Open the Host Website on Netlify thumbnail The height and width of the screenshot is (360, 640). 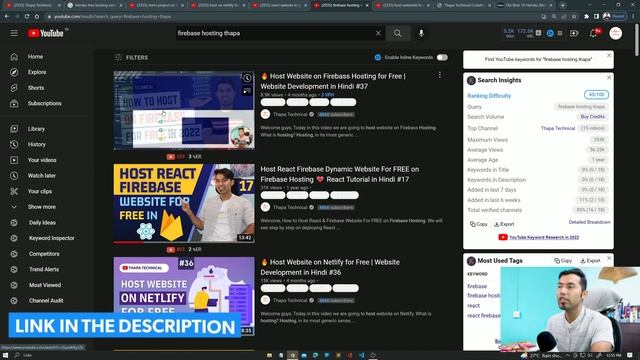[184, 296]
